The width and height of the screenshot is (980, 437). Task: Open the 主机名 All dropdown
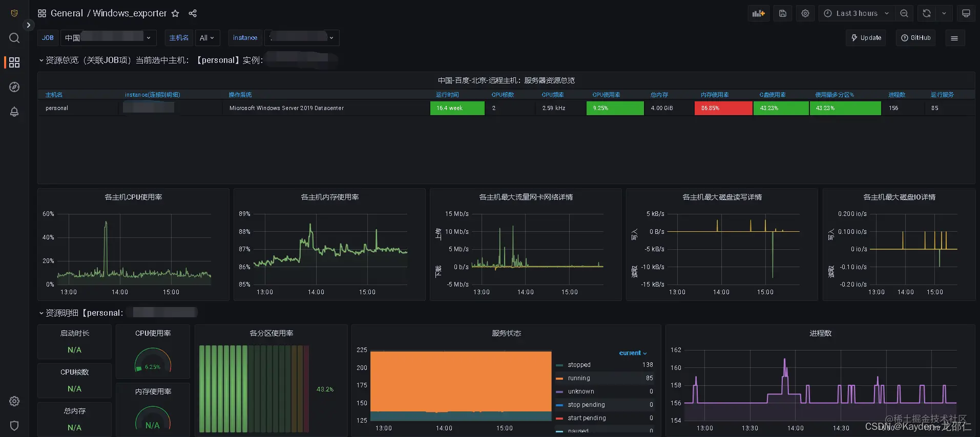click(207, 38)
